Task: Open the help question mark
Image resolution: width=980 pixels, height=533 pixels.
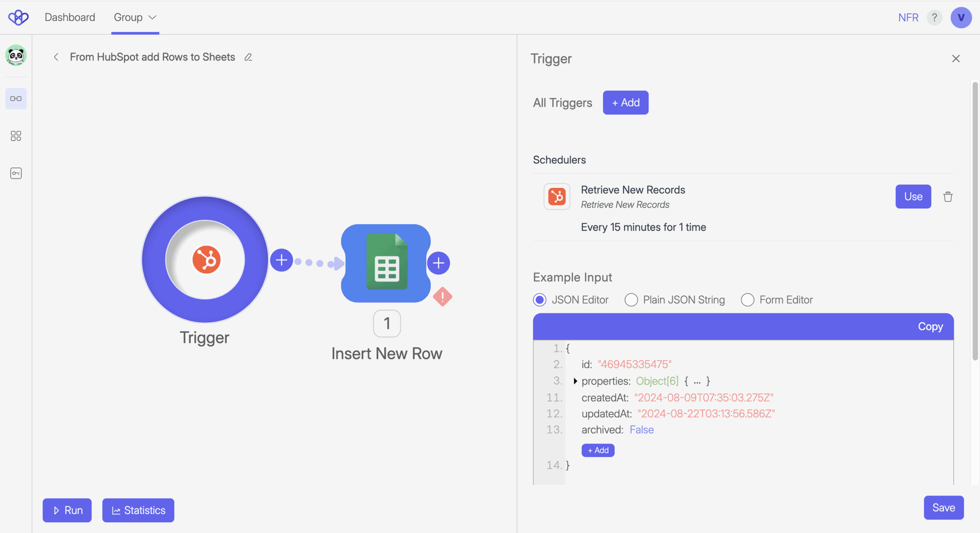Action: click(x=934, y=18)
